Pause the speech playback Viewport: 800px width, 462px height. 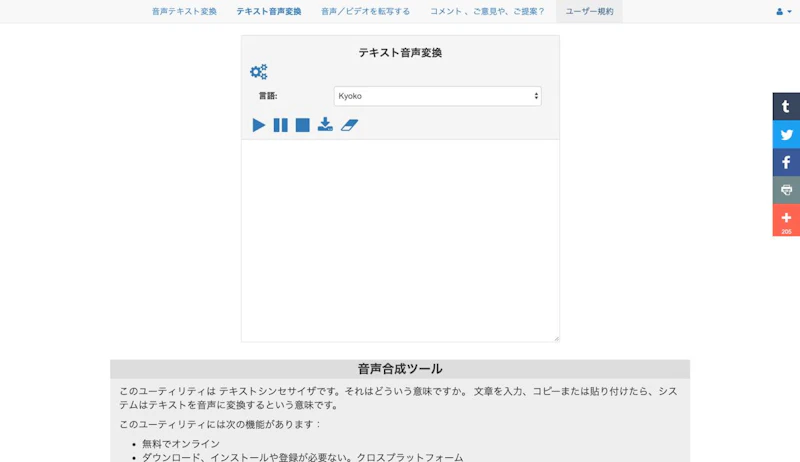click(x=281, y=125)
